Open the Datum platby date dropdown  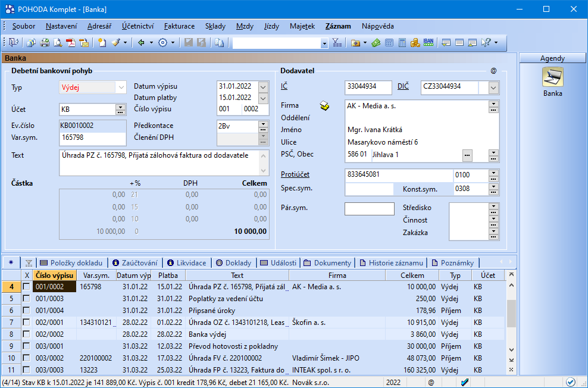click(x=263, y=98)
